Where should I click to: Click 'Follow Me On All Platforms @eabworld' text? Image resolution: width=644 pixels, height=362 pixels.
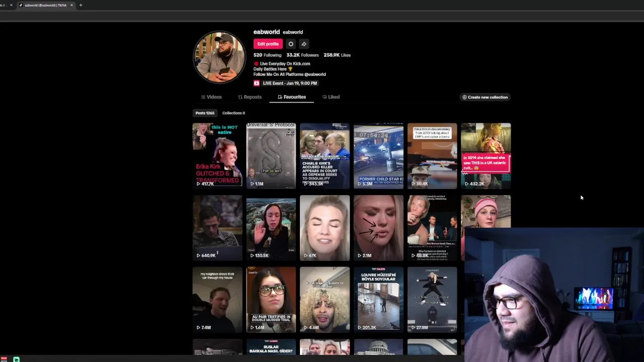[x=290, y=74]
